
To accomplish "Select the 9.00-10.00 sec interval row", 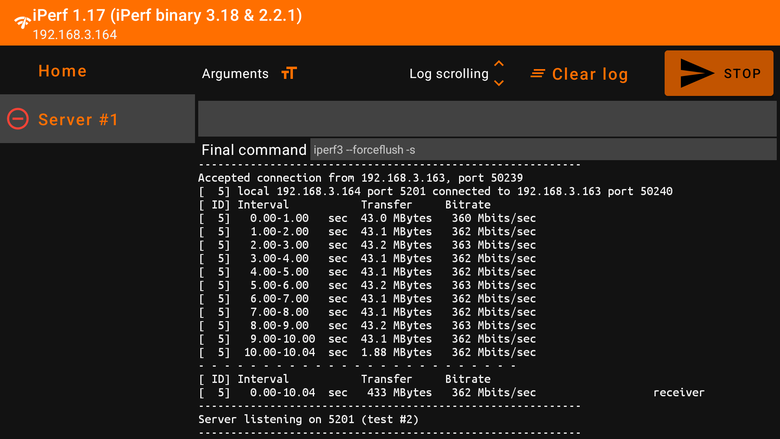I will click(x=367, y=339).
